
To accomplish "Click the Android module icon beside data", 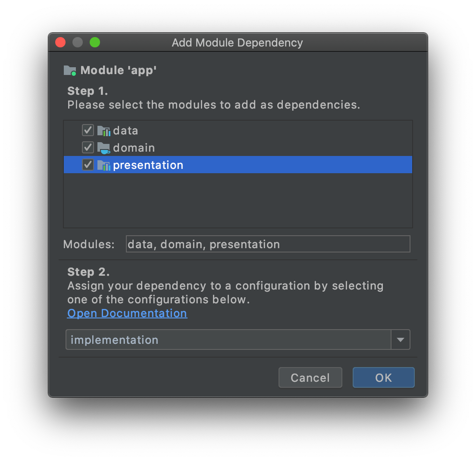I will 104,130.
